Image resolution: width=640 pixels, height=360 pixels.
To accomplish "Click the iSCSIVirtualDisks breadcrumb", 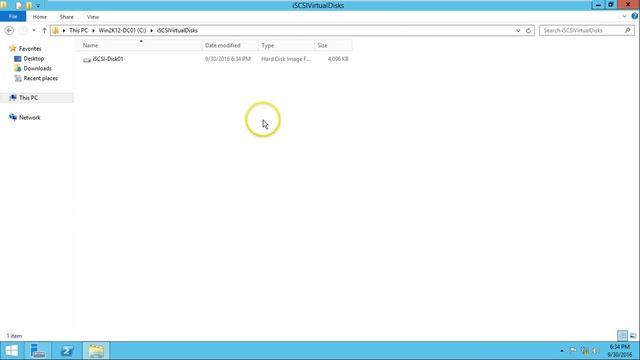I will tap(177, 31).
